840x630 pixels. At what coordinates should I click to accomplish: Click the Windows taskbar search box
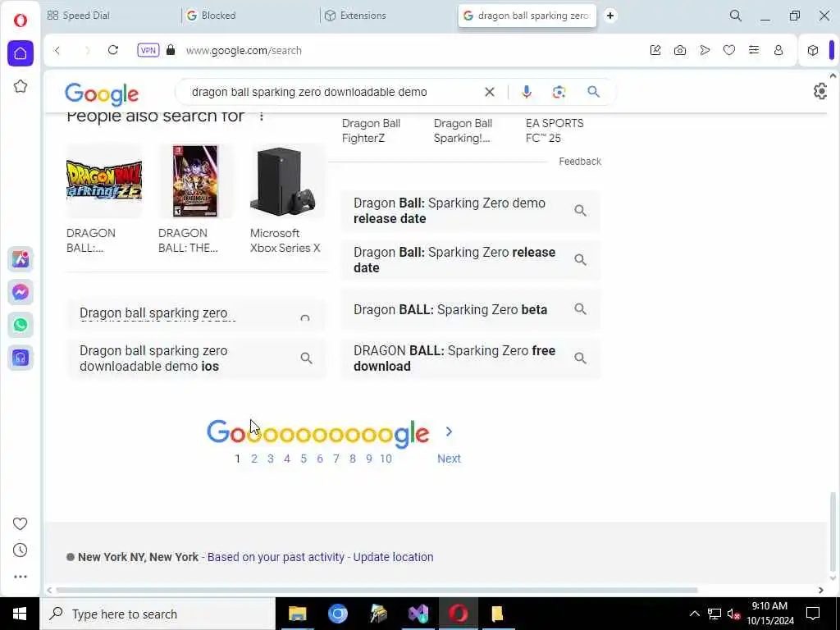click(157, 614)
